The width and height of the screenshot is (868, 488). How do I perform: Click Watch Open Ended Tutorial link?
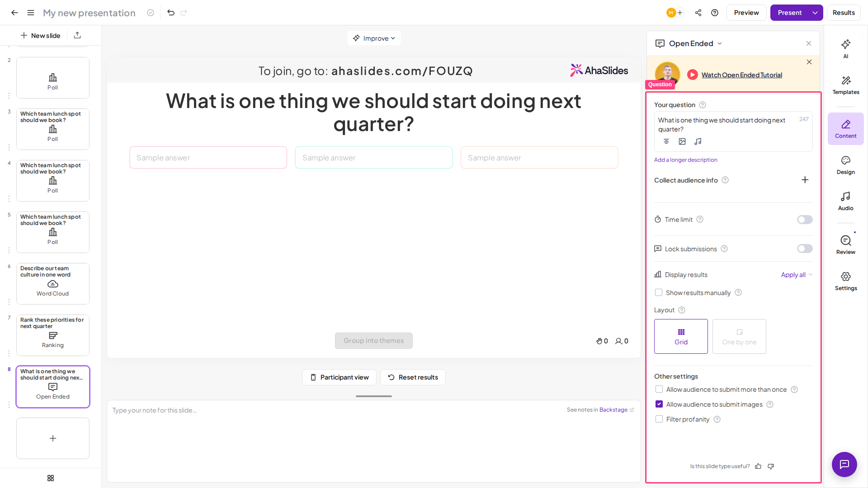click(741, 75)
